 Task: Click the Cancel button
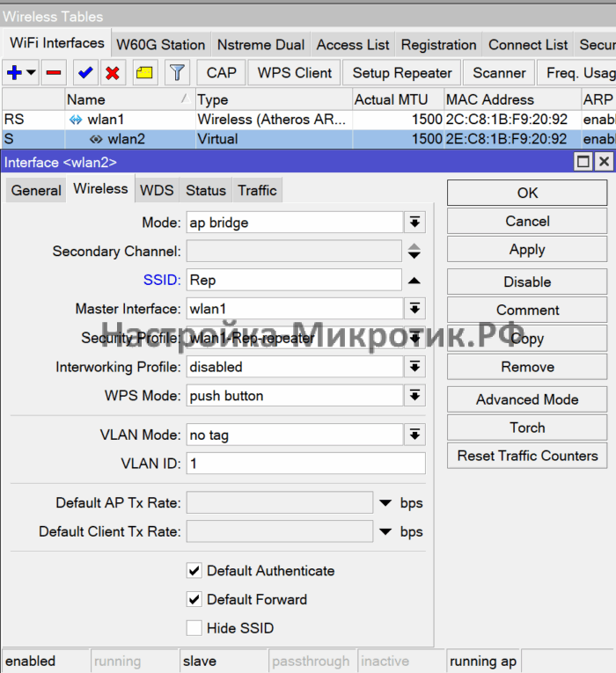click(x=527, y=221)
